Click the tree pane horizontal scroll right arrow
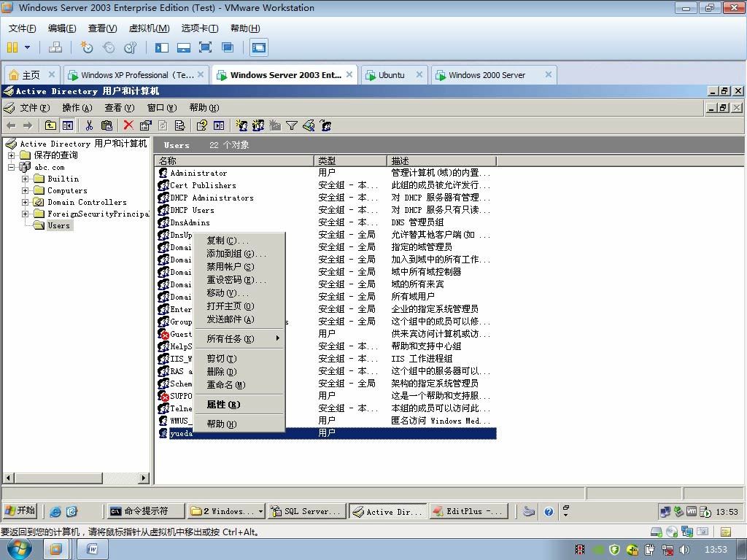 coord(144,478)
